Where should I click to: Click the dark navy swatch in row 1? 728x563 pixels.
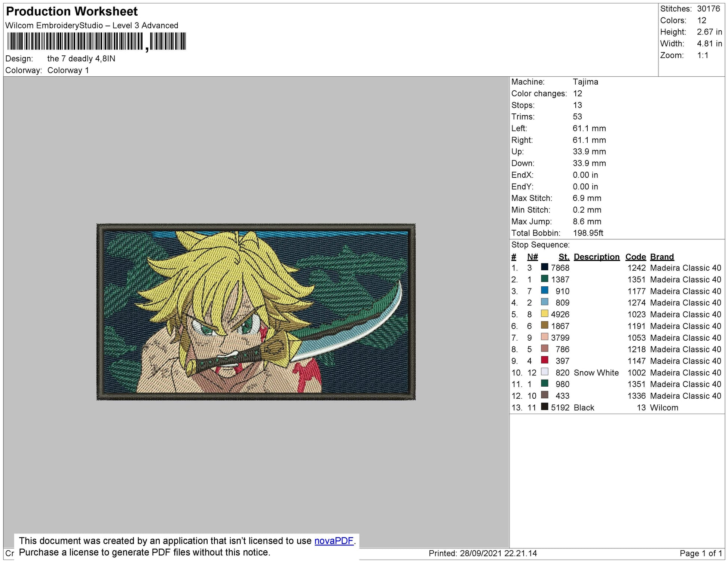coord(544,267)
